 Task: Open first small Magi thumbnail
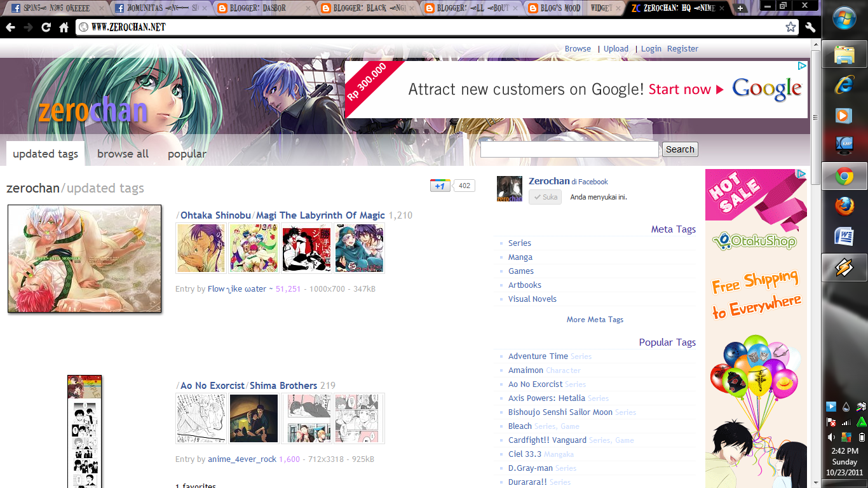[201, 248]
